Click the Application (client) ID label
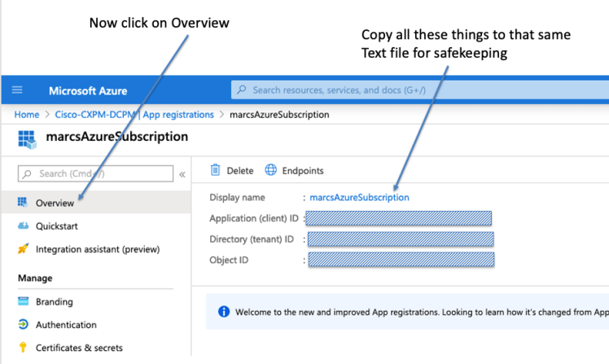The height and width of the screenshot is (364, 609). pyautogui.click(x=254, y=218)
